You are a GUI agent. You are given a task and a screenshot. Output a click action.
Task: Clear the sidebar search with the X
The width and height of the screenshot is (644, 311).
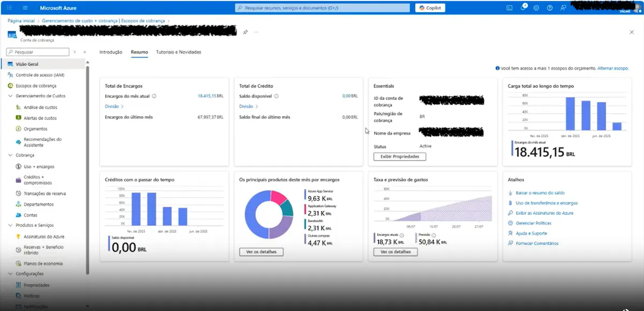click(x=75, y=52)
